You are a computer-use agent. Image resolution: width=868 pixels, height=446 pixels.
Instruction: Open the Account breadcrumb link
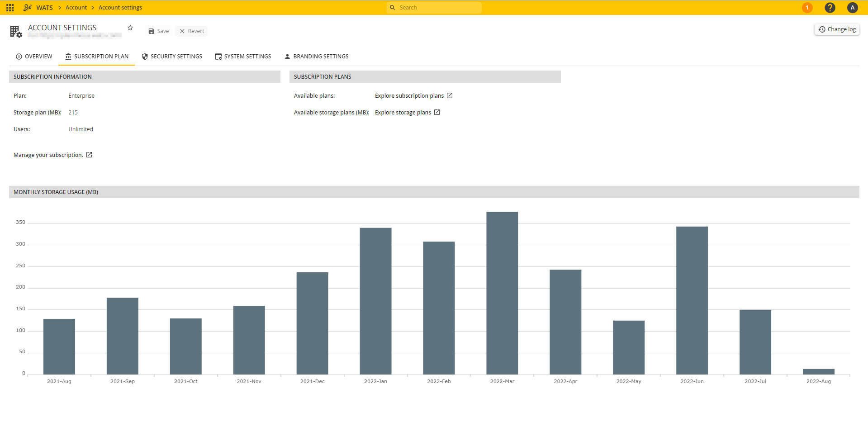76,8
